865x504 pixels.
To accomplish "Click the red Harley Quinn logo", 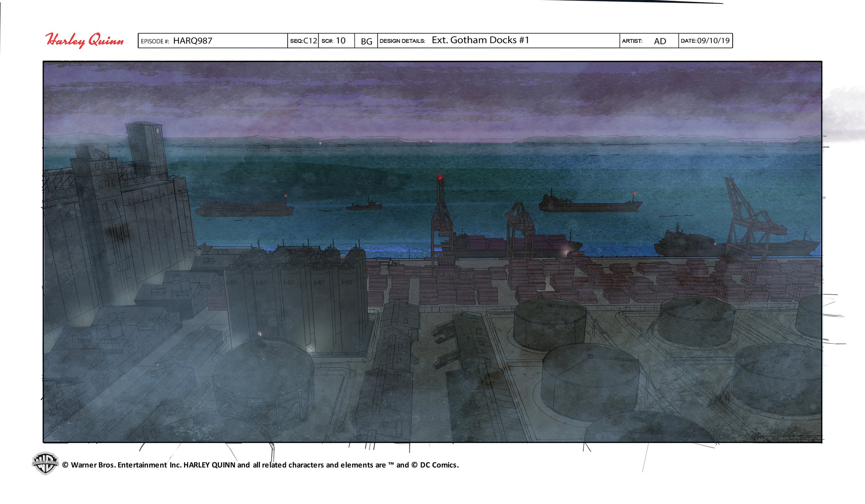I will [x=84, y=40].
